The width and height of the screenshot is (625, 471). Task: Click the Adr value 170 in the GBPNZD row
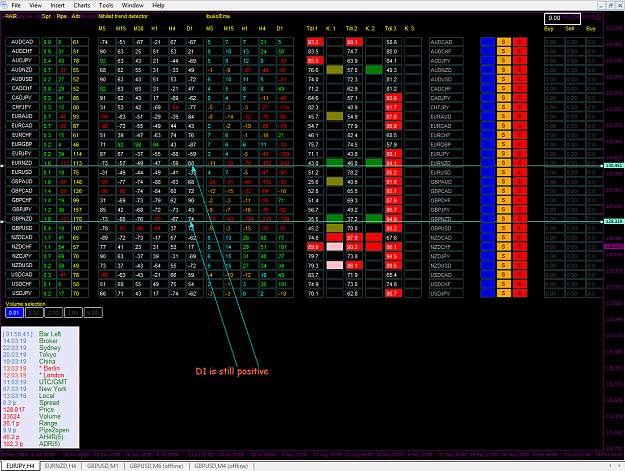tap(78, 219)
